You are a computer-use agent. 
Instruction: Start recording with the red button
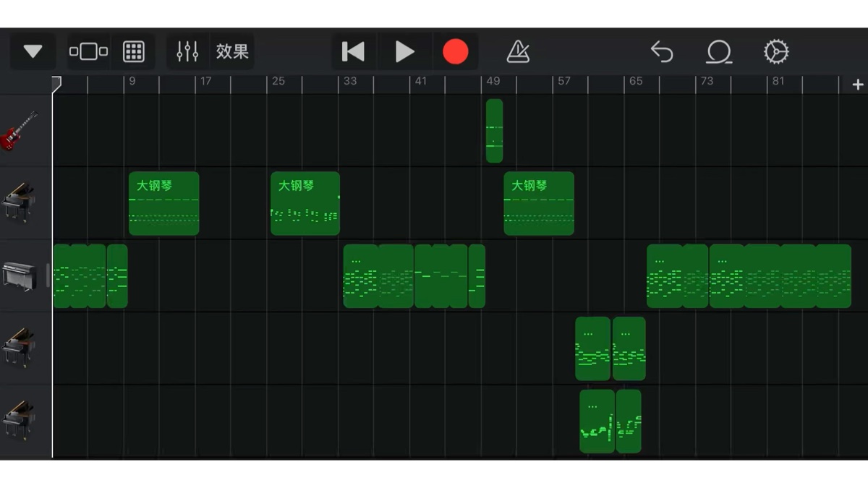click(x=455, y=51)
